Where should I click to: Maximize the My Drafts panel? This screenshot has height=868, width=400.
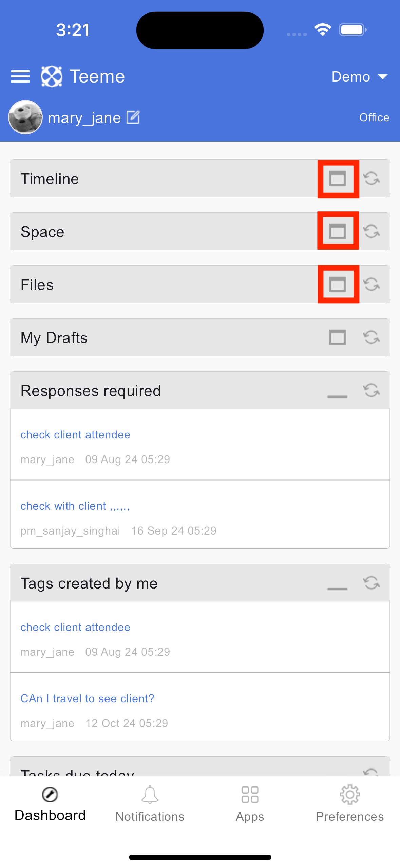coord(338,338)
